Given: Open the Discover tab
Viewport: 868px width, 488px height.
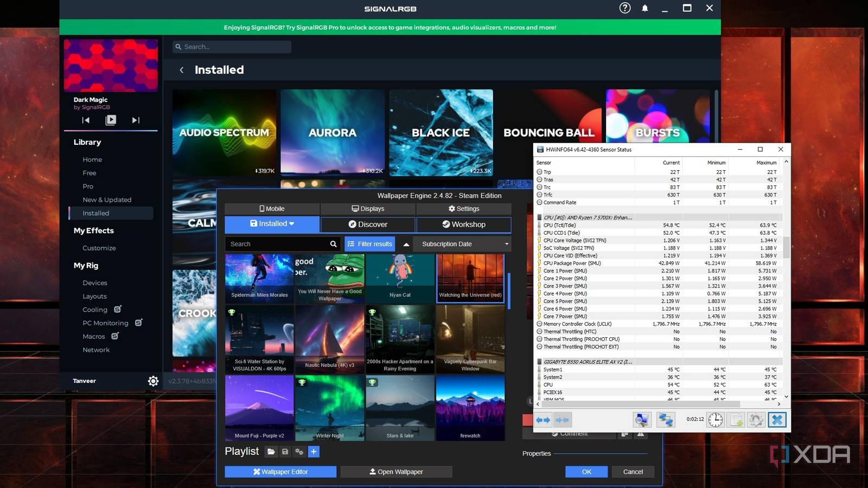Looking at the screenshot, I should point(368,224).
